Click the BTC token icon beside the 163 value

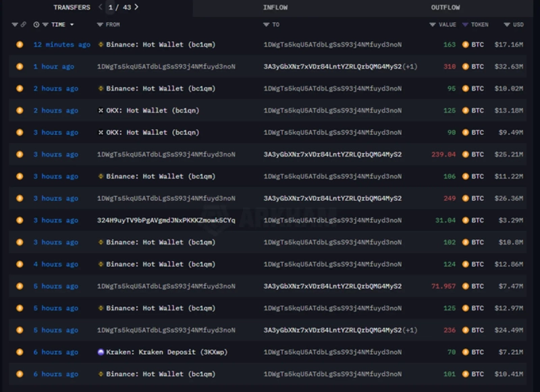(465, 45)
